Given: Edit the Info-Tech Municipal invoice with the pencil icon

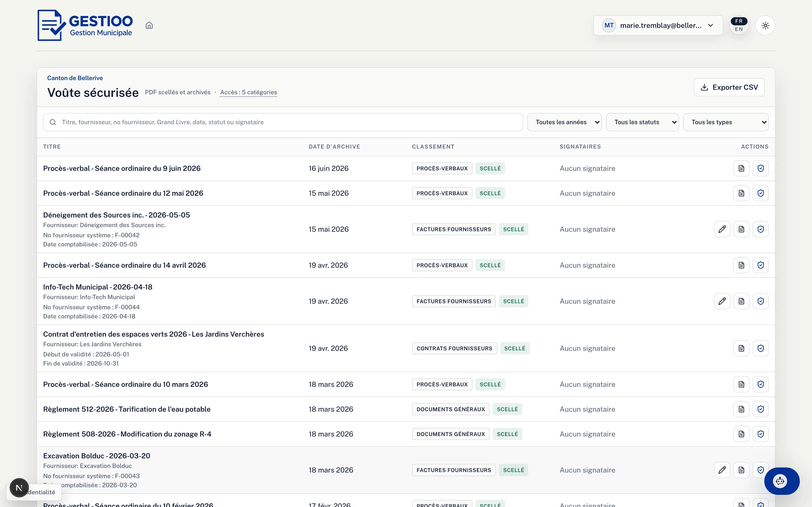Looking at the screenshot, I should (722, 301).
